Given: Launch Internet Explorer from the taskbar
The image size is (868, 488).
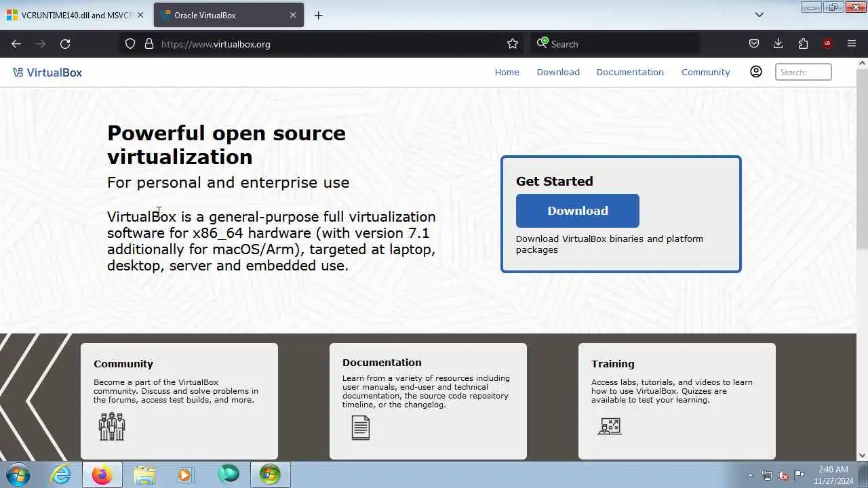Looking at the screenshot, I should point(61,474).
